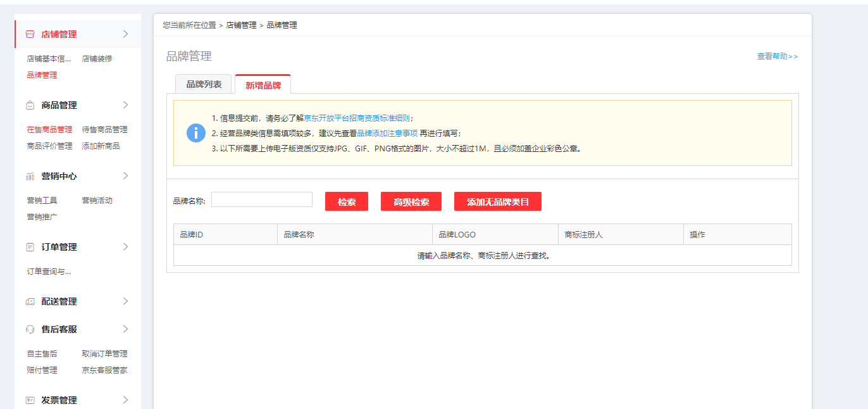This screenshot has width=868, height=409.
Task: Select the 新增品牌 tab
Action: [x=263, y=85]
